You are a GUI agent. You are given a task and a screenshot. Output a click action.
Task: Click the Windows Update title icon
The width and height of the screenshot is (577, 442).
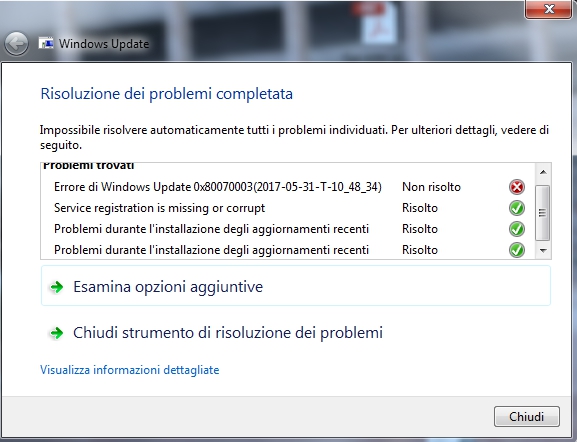[x=46, y=43]
